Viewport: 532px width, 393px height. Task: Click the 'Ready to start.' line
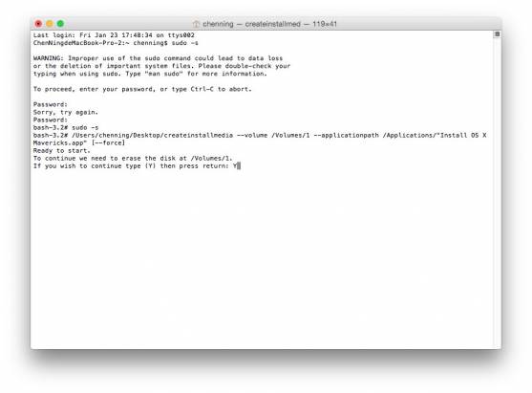coord(62,151)
